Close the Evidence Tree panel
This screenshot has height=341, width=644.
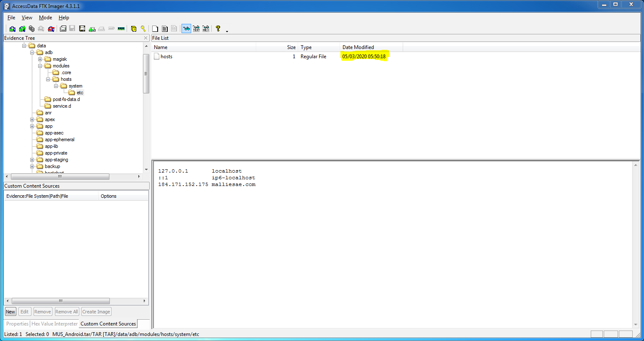(x=146, y=38)
